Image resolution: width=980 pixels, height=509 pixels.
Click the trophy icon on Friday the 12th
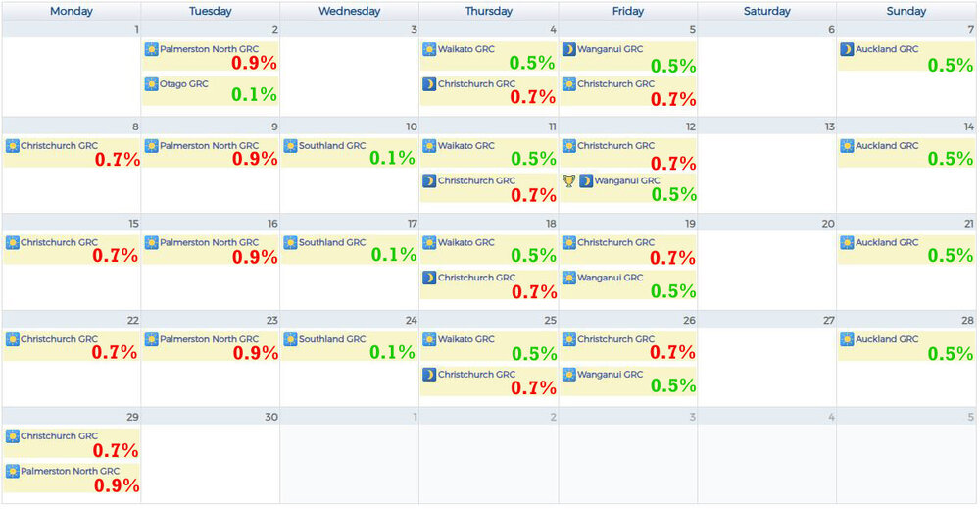tap(568, 180)
